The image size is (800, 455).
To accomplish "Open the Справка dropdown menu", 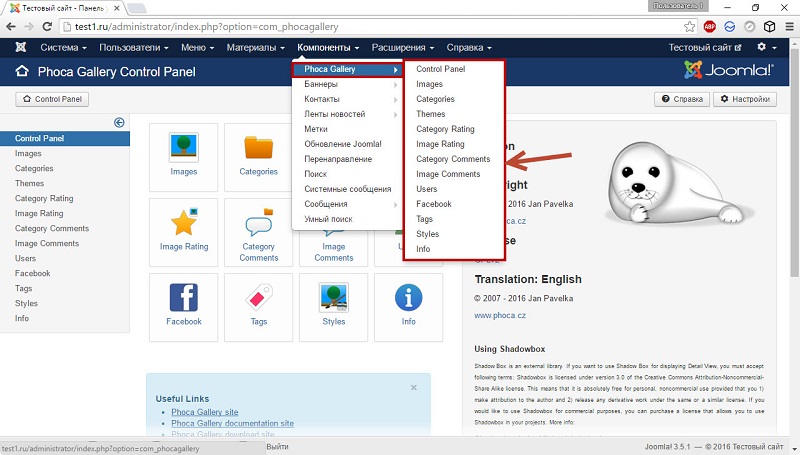I will 469,47.
